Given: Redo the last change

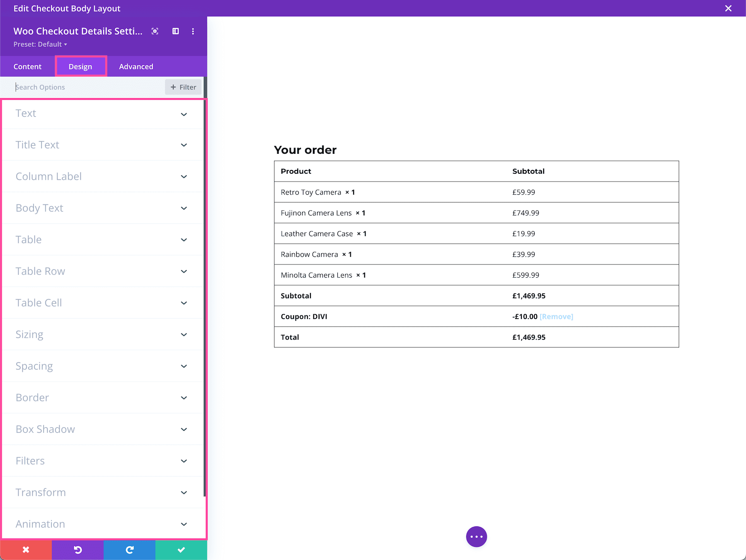Looking at the screenshot, I should [x=129, y=550].
